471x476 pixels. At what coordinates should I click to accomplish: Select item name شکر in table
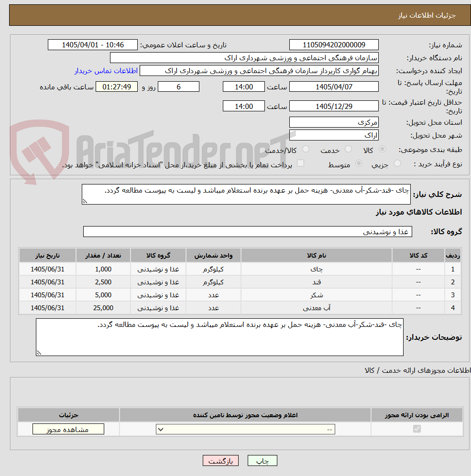click(317, 295)
